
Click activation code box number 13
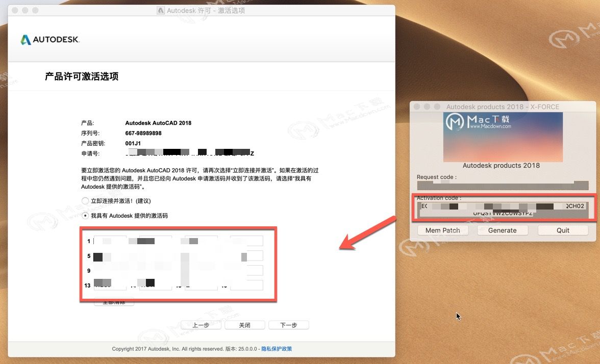(x=110, y=285)
